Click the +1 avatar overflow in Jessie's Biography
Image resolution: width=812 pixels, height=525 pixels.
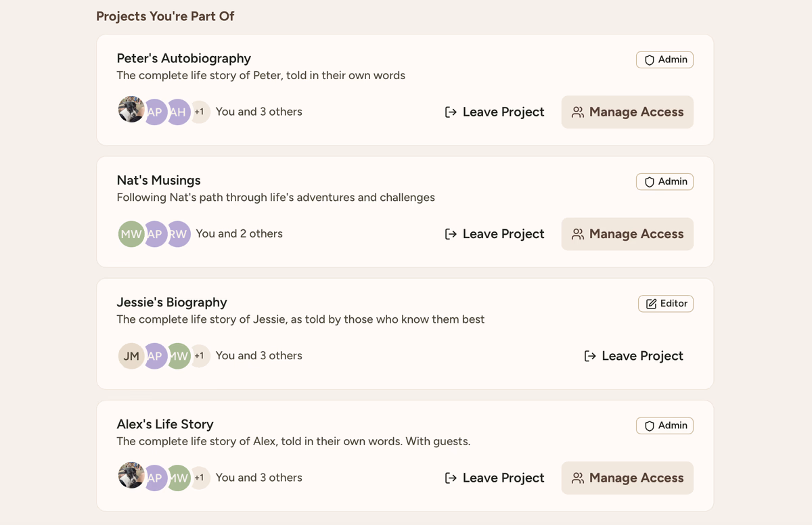click(x=200, y=356)
